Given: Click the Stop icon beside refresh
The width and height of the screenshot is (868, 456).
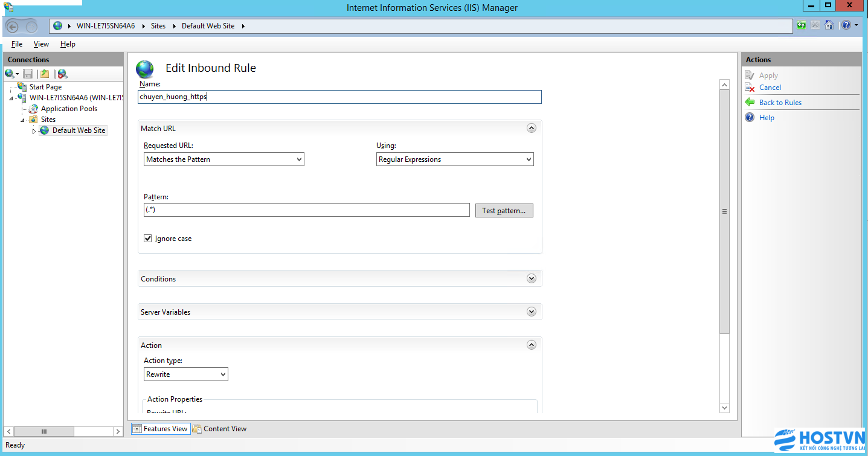Looking at the screenshot, I should [815, 25].
